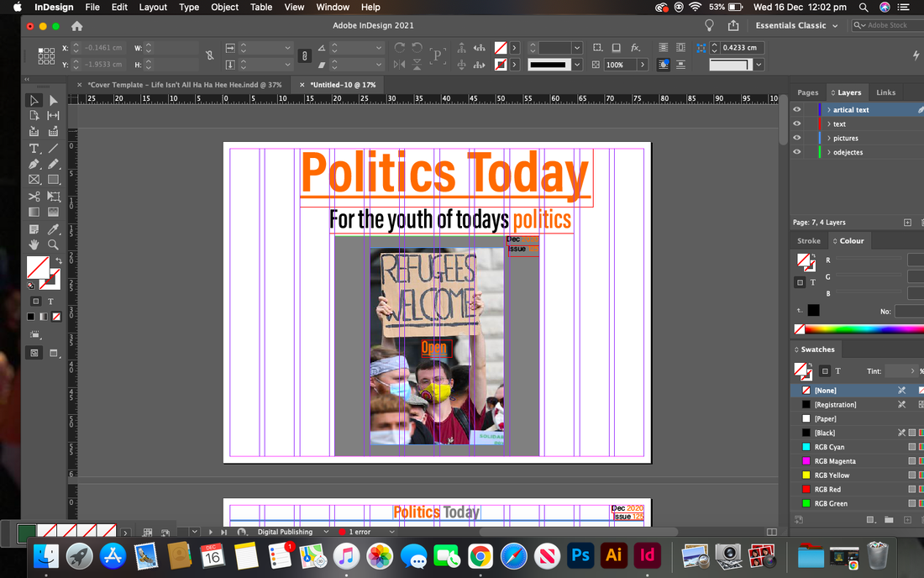This screenshot has height=578, width=924.
Task: Open the opacity 100% dropdown arrow
Action: pos(643,65)
